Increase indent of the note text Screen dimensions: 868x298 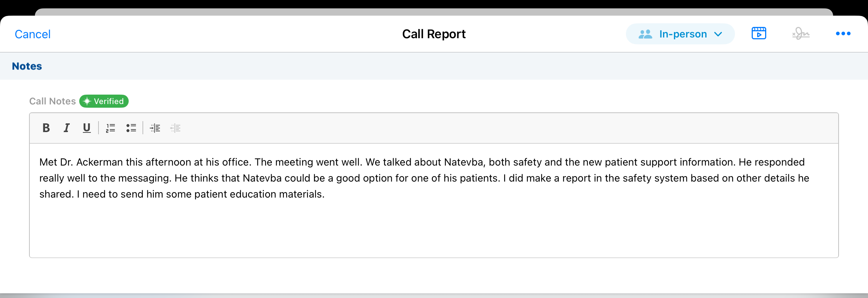click(x=155, y=128)
